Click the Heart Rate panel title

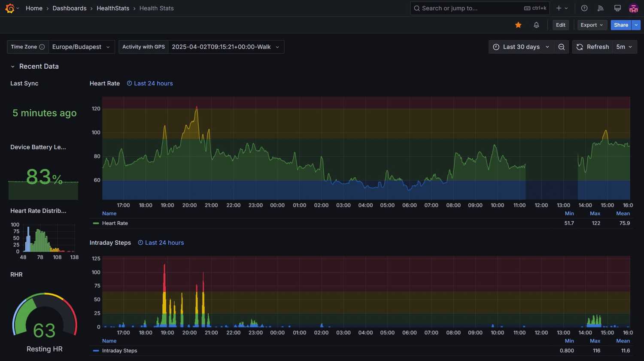pyautogui.click(x=104, y=83)
